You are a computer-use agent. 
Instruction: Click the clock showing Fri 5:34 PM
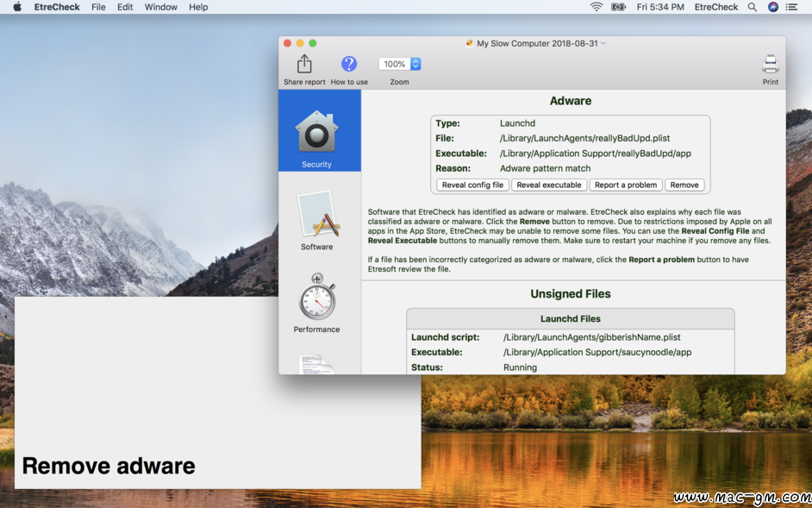(x=660, y=7)
